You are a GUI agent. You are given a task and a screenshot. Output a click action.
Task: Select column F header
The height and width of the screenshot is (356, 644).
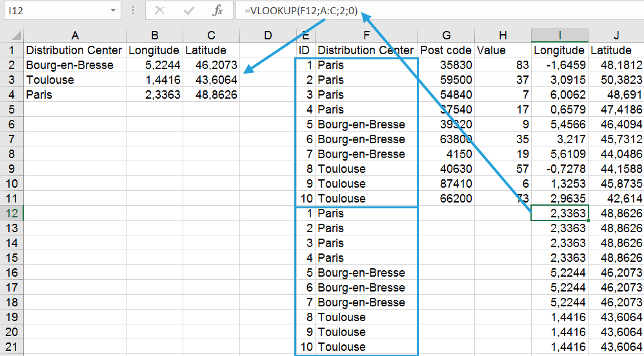(367, 35)
